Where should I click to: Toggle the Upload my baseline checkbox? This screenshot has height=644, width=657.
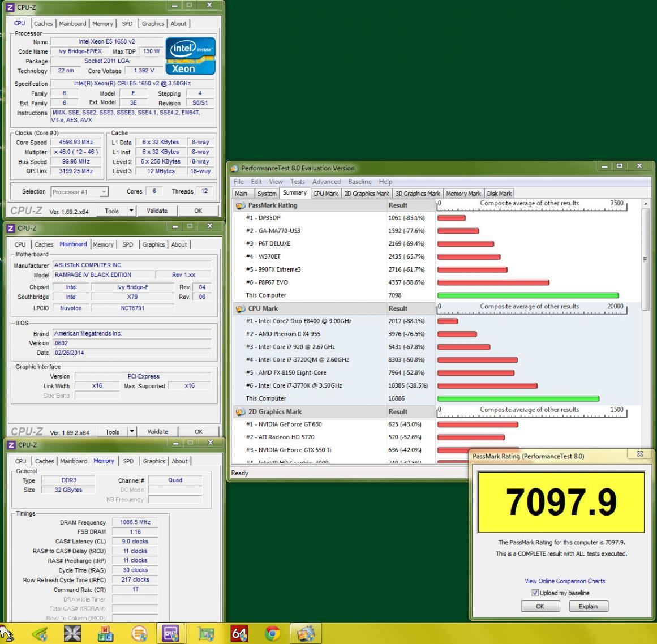pos(535,593)
